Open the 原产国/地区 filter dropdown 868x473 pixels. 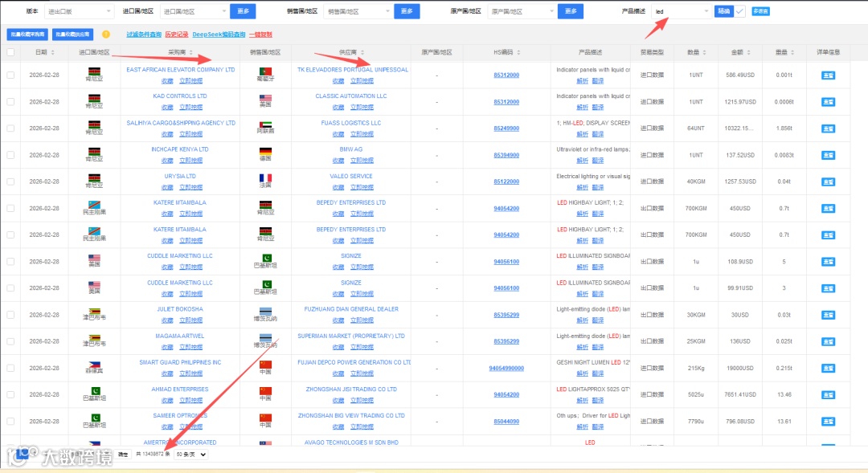click(522, 11)
